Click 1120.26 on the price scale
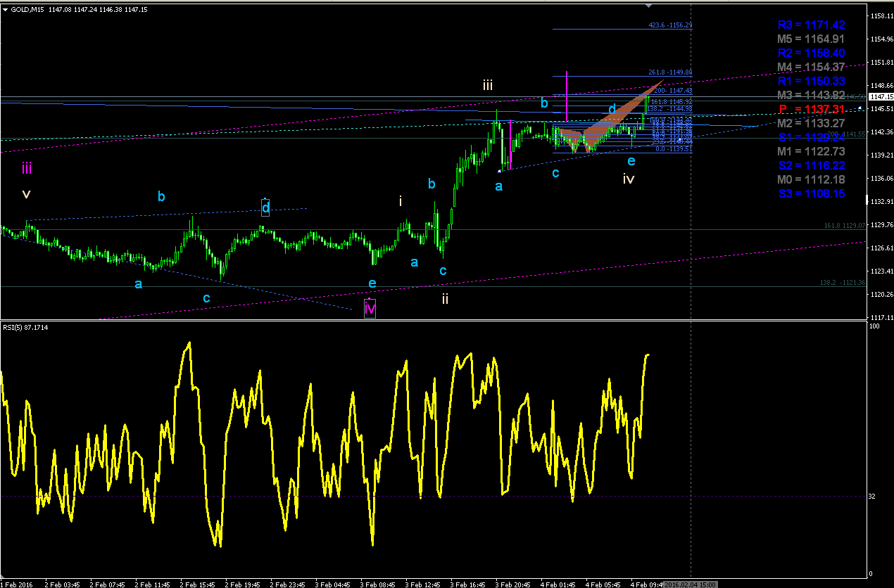Viewport: 894px width, 588px height. [881, 294]
